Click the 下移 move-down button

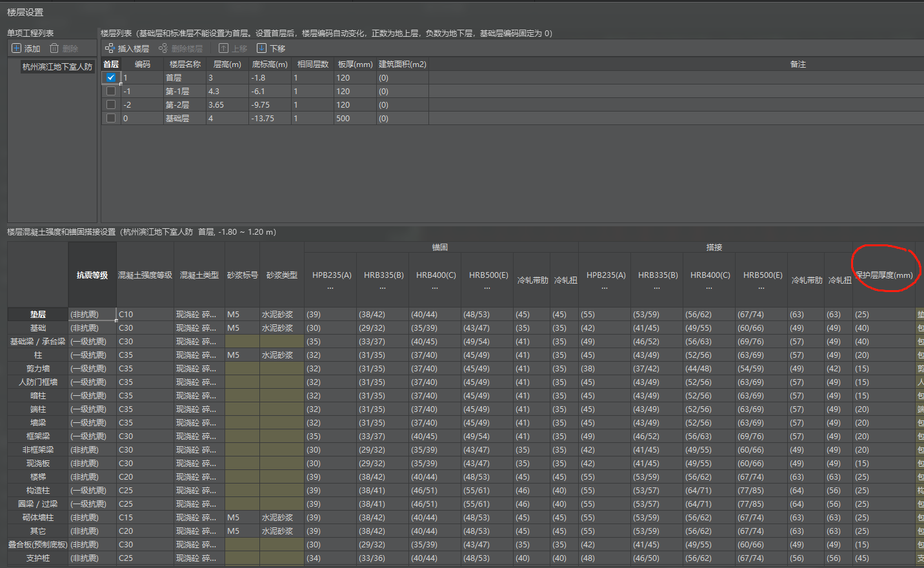[271, 48]
